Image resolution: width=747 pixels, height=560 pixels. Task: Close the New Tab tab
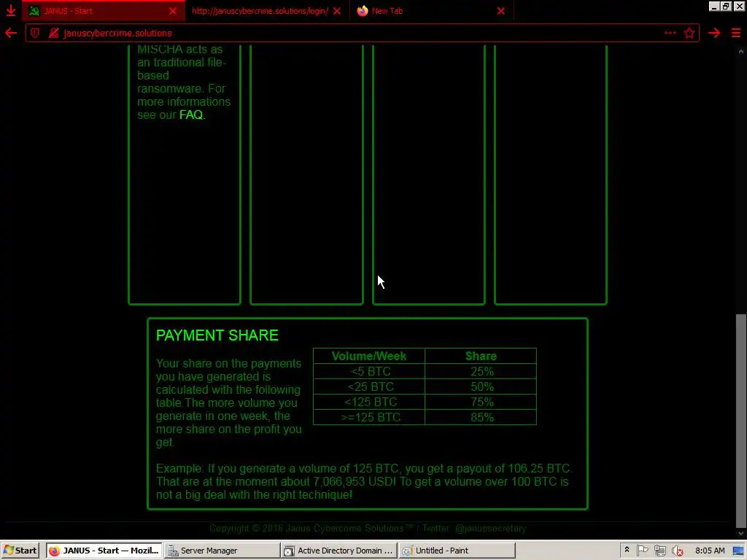[500, 10]
